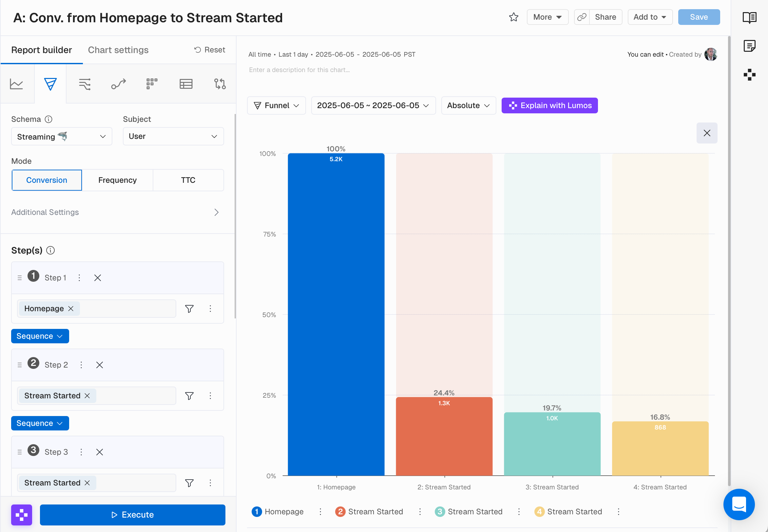
Task: Choose the table report type icon
Action: tap(186, 84)
